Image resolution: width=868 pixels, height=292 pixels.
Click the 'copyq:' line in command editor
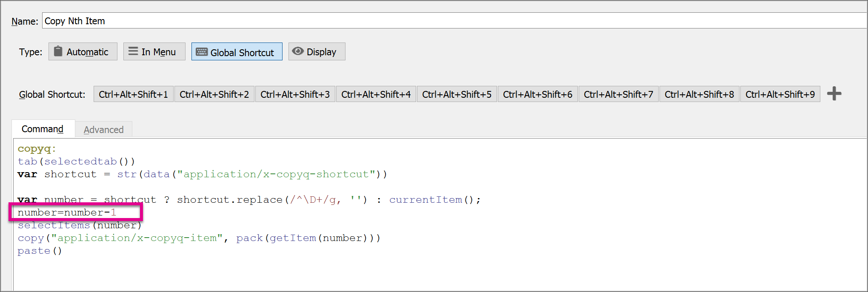coord(37,149)
